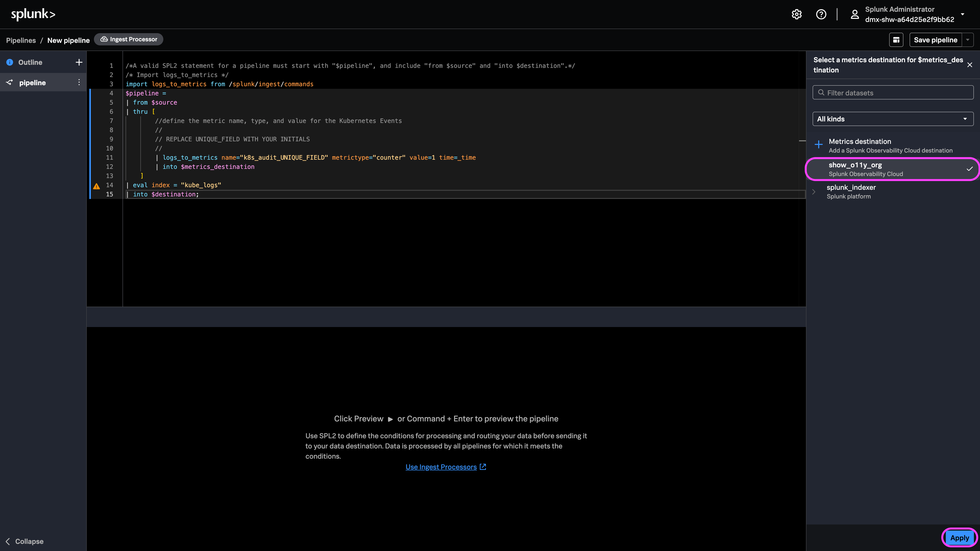Go to Pipelines breadcrumb

(21, 40)
